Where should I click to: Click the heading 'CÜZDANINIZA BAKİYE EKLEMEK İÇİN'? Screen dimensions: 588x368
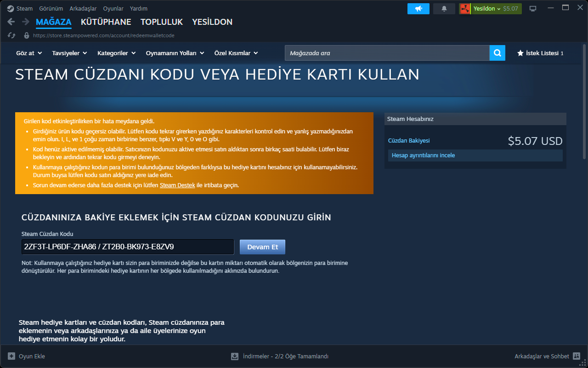(x=176, y=217)
